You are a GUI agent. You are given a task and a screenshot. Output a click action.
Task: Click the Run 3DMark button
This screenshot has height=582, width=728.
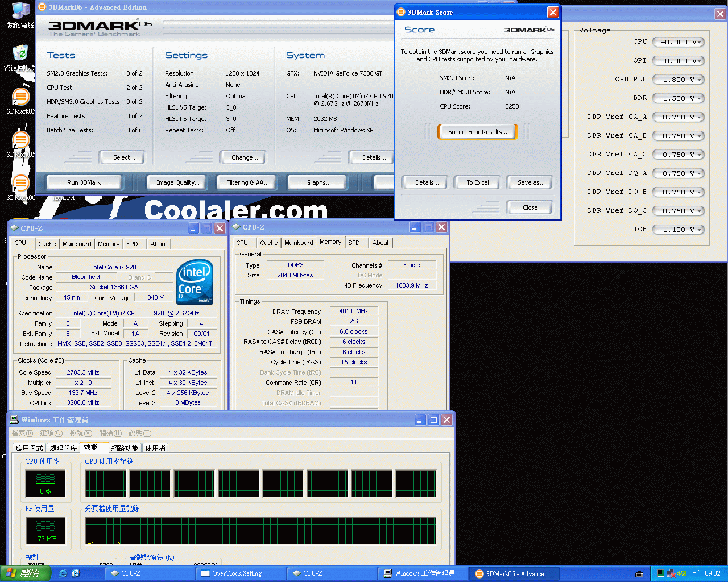pos(84,182)
